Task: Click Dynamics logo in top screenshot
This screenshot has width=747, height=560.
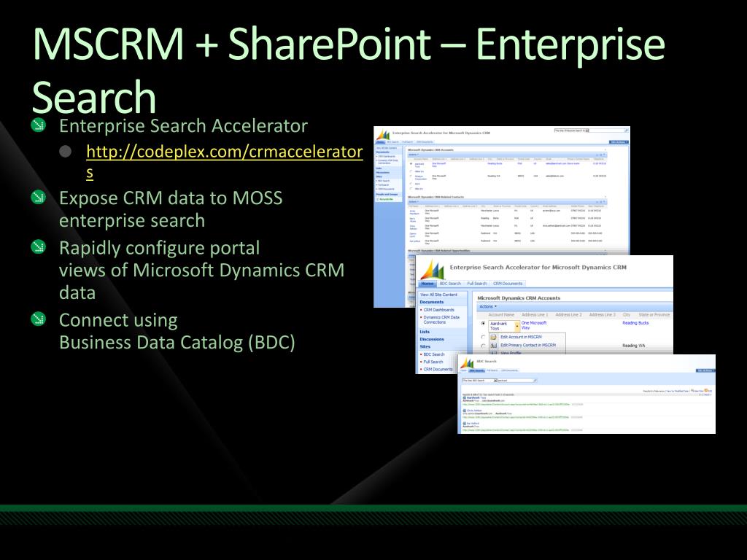Action: 383,135
